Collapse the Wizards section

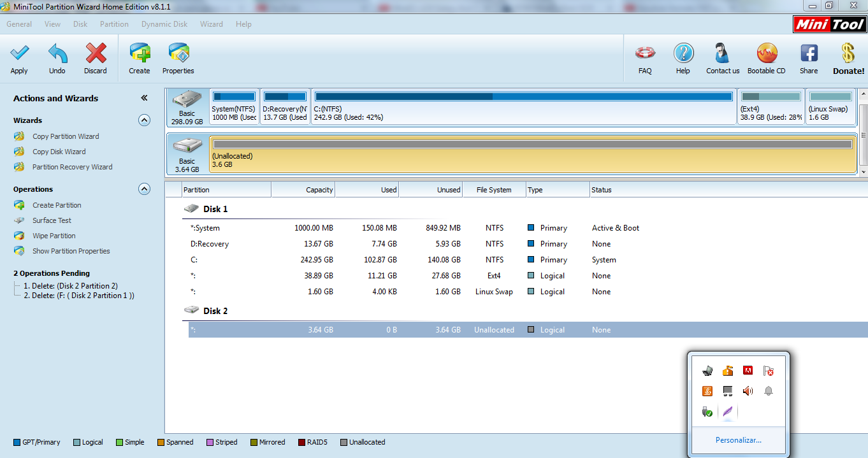point(144,120)
